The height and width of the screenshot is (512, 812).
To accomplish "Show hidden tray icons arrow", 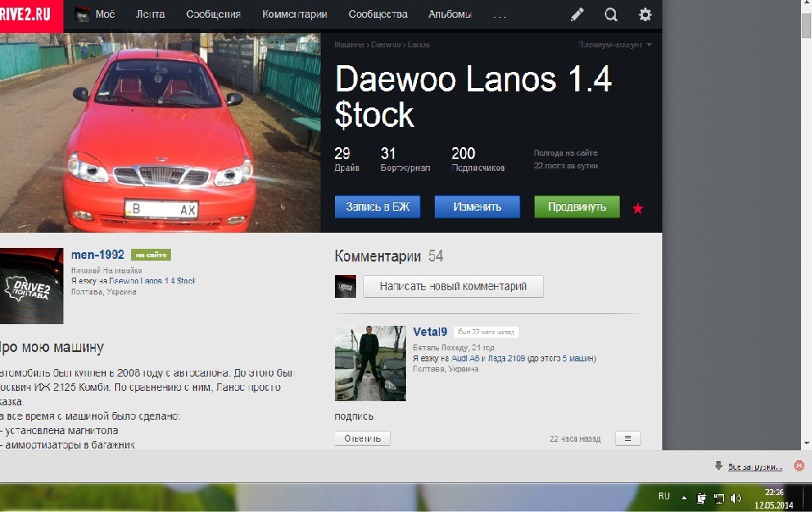I will [684, 498].
